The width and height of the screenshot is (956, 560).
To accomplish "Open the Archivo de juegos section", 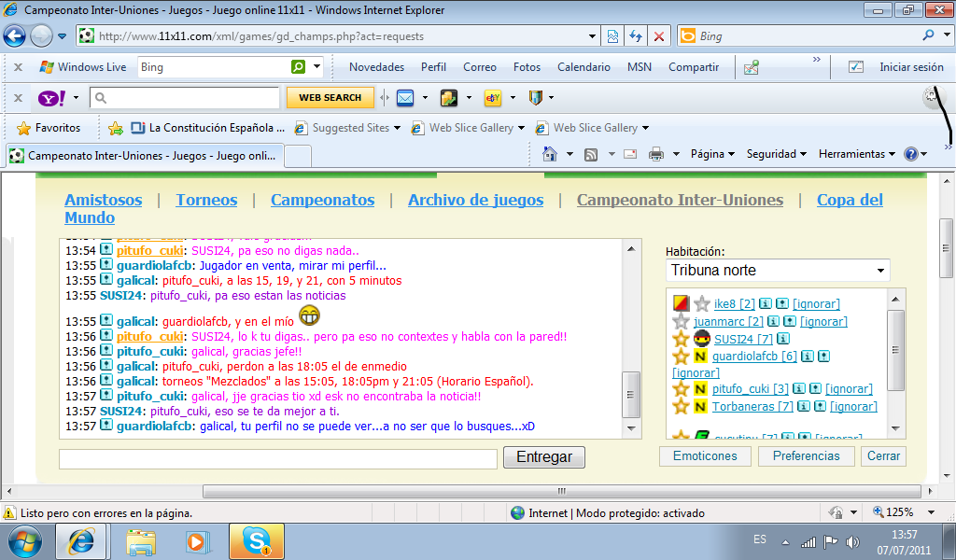I will pyautogui.click(x=475, y=200).
